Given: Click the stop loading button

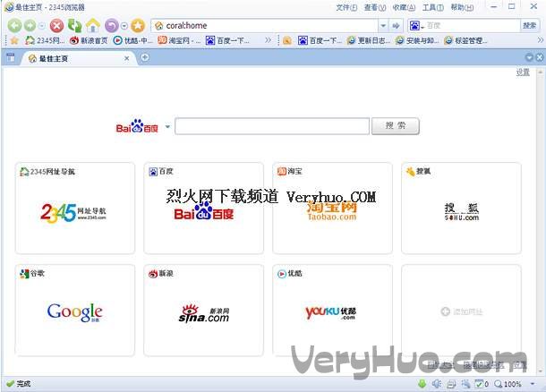Looking at the screenshot, I should click(x=57, y=25).
